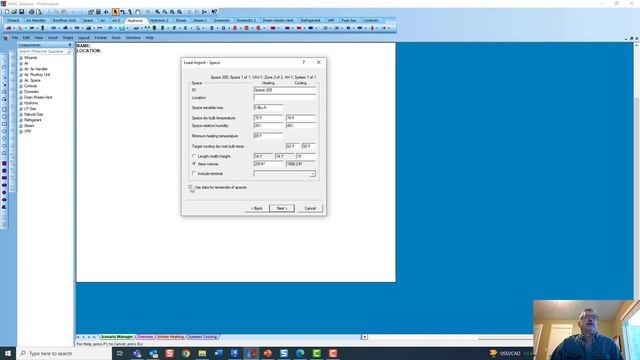640x360 pixels.
Task: Switch to the Scenario Manager sheet tab
Action: click(x=117, y=337)
